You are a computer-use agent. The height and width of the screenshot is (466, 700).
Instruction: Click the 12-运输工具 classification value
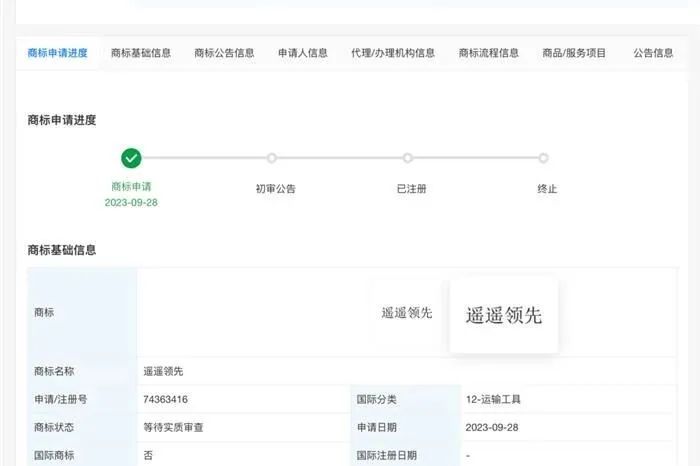(493, 399)
